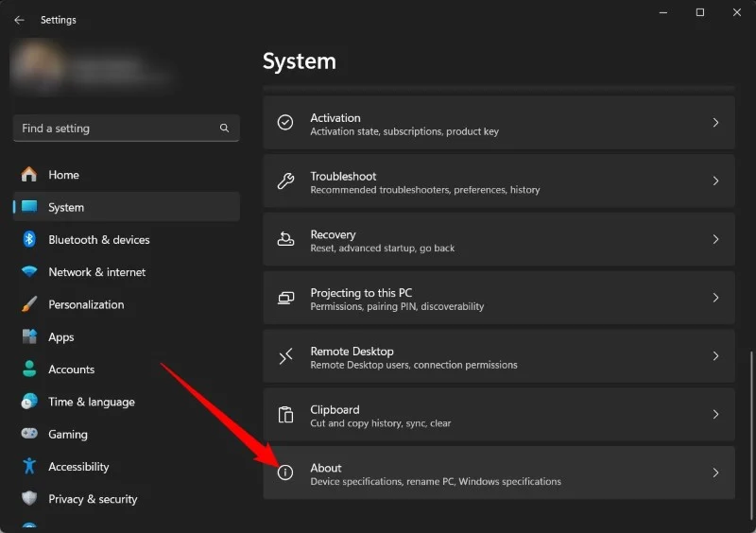756x533 pixels.
Task: Open the About row chevron
Action: tap(715, 473)
